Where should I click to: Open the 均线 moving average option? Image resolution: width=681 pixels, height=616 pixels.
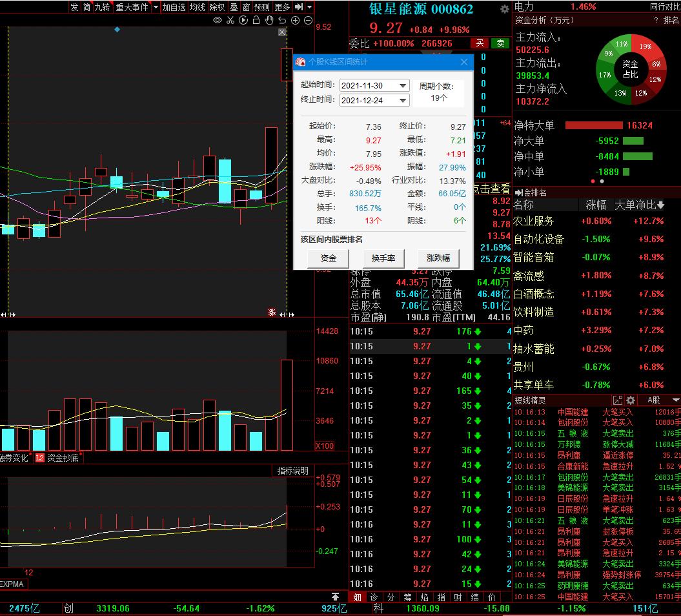(x=197, y=7)
